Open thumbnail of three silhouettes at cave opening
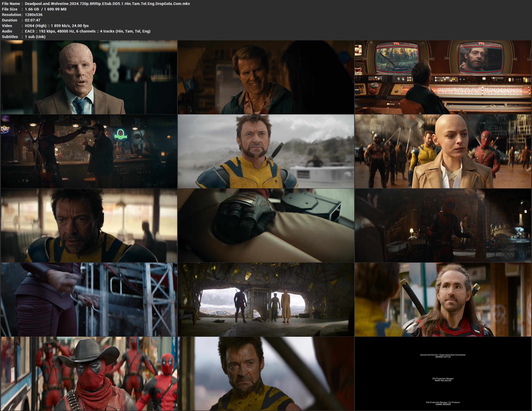Viewport: 532px width, 411px height. [266, 299]
